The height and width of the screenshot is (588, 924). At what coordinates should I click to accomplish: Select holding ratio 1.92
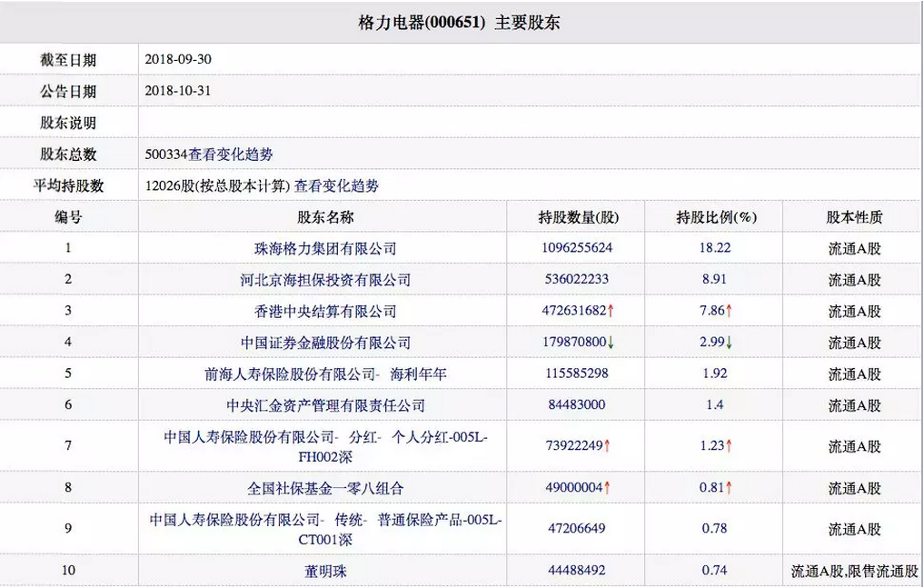[715, 373]
